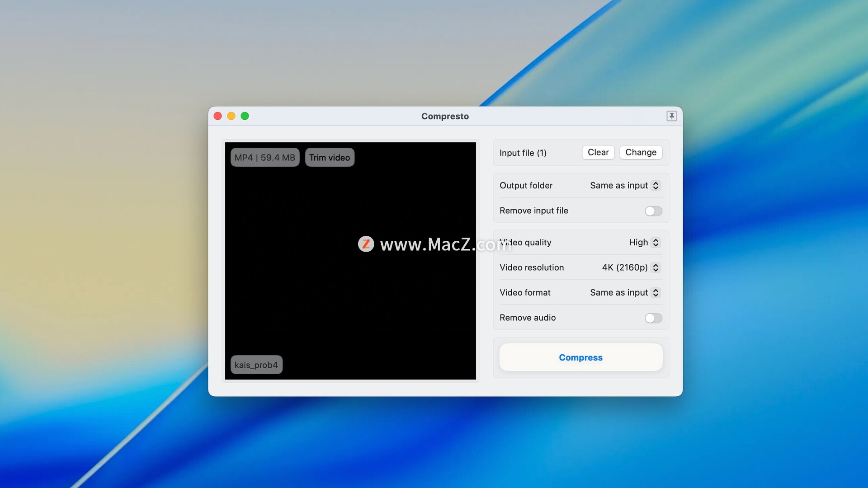Click the orange Z watermark logo

(366, 244)
